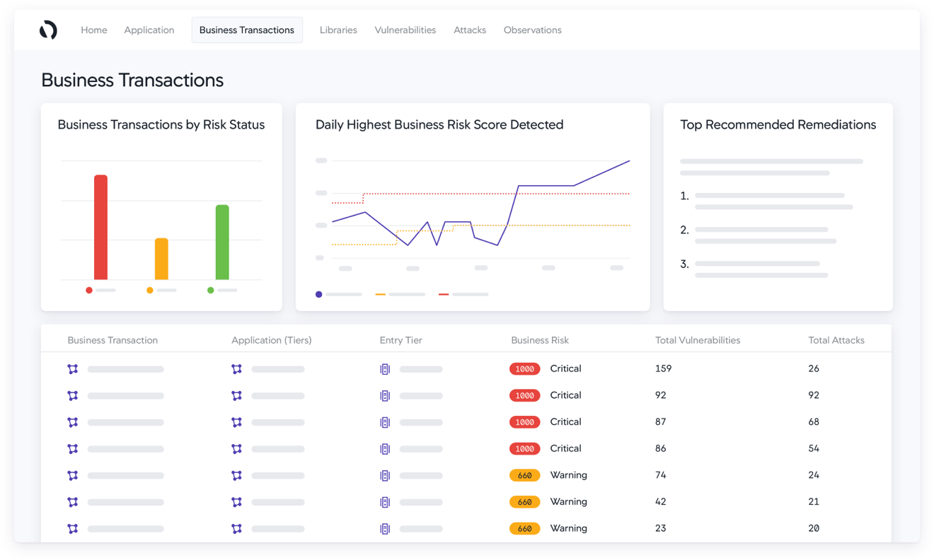934x560 pixels.
Task: Click the orange legend dot under the bar chart
Action: click(150, 290)
